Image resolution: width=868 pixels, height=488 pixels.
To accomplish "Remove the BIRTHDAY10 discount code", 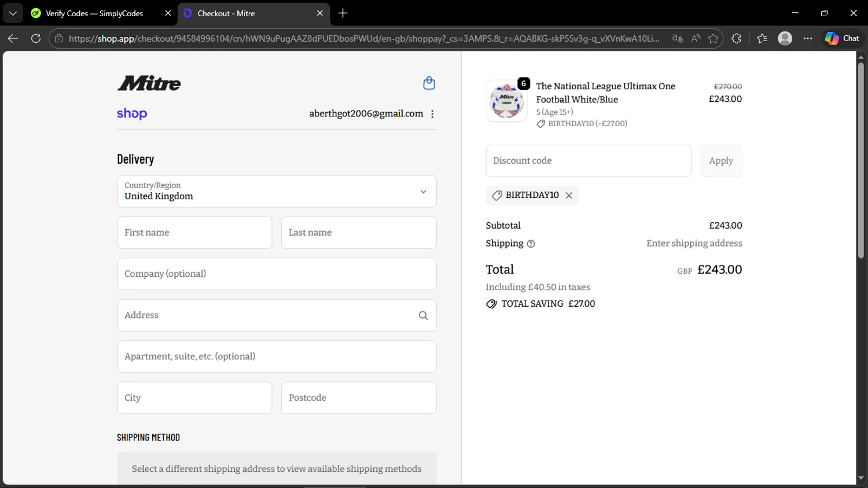I will (x=569, y=196).
